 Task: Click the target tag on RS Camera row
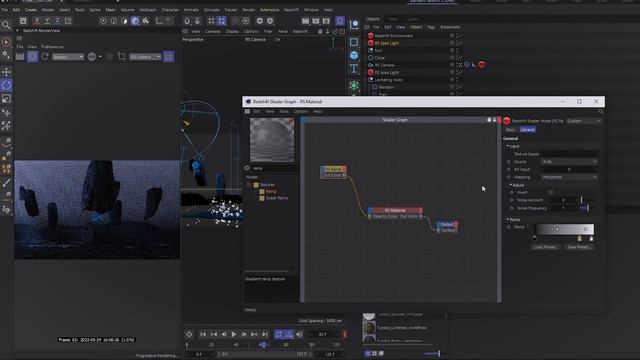[467, 64]
